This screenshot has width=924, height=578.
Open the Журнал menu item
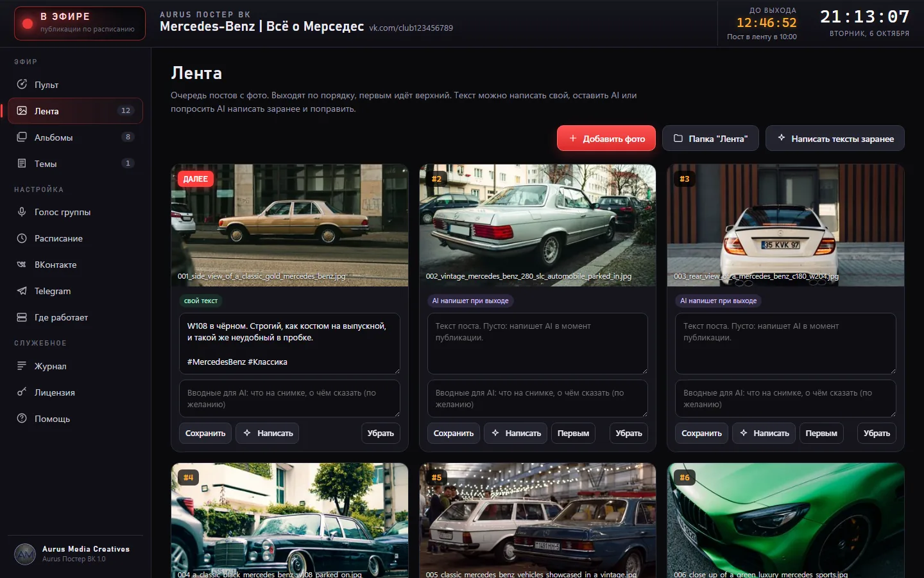point(75,365)
